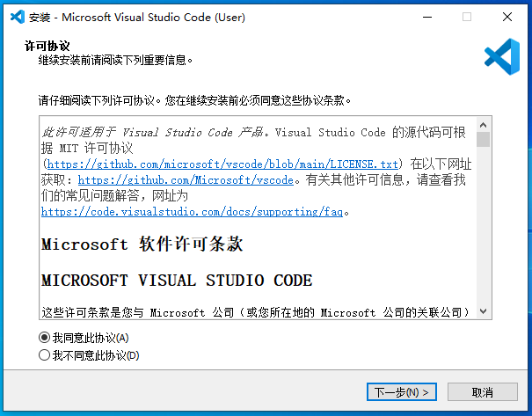Click the "Microsoft 软件许可条款" heading
532x416 pixels.
[x=142, y=244]
